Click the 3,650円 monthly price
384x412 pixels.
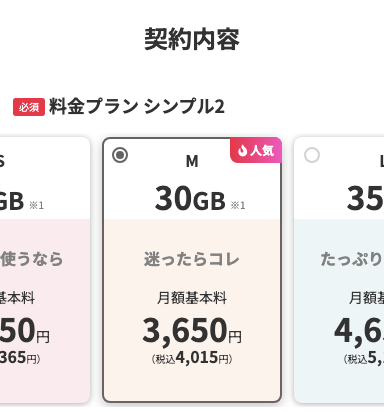point(192,331)
